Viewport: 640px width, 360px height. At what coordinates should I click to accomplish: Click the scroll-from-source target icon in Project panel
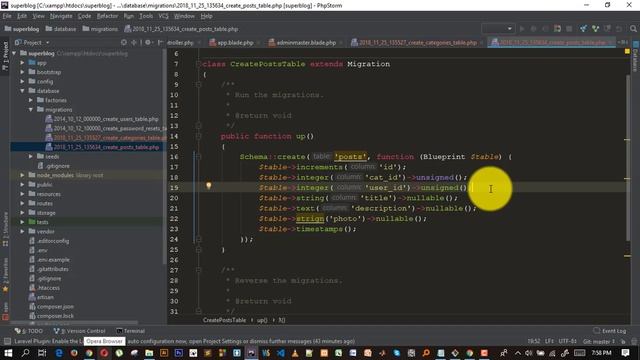pos(124,42)
